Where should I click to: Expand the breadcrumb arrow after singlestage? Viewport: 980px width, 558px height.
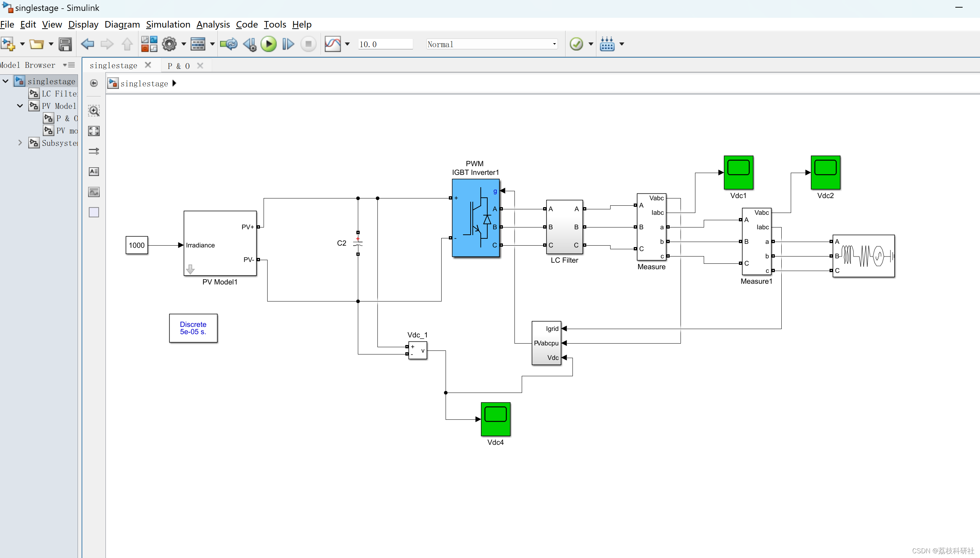[175, 83]
